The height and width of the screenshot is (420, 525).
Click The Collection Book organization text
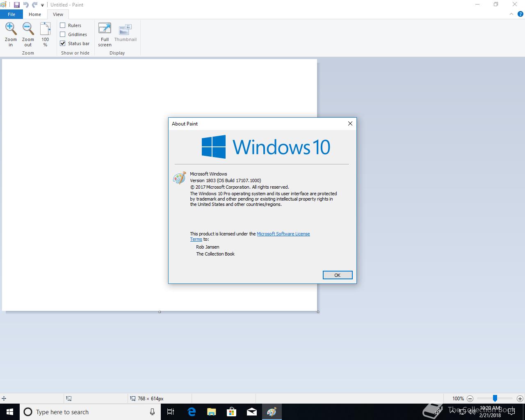[215, 254]
